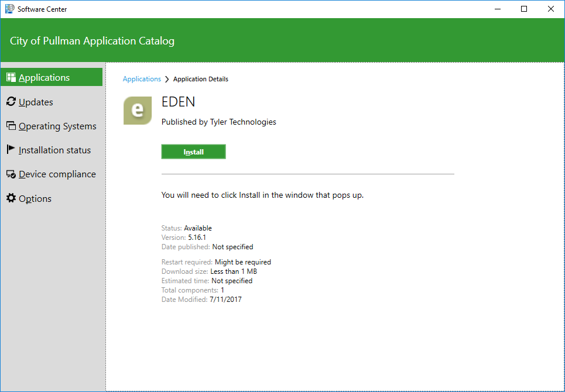Click the Software Center title bar icon
565x392 pixels.
9,9
